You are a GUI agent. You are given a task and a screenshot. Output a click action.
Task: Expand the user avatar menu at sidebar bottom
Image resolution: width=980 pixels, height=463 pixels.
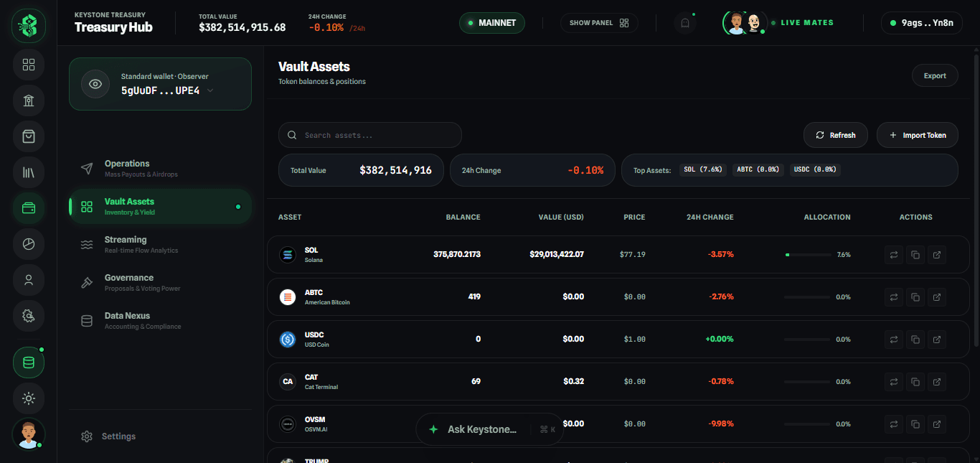click(x=28, y=434)
